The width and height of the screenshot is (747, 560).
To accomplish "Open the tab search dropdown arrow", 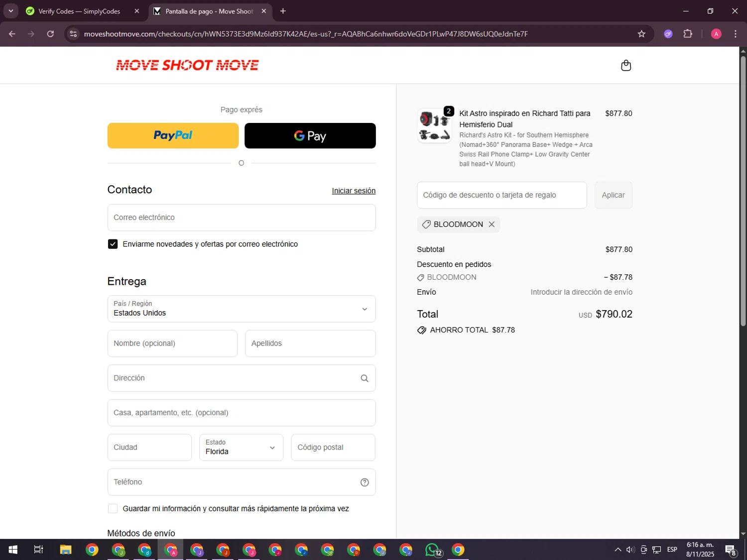I will coord(10,11).
